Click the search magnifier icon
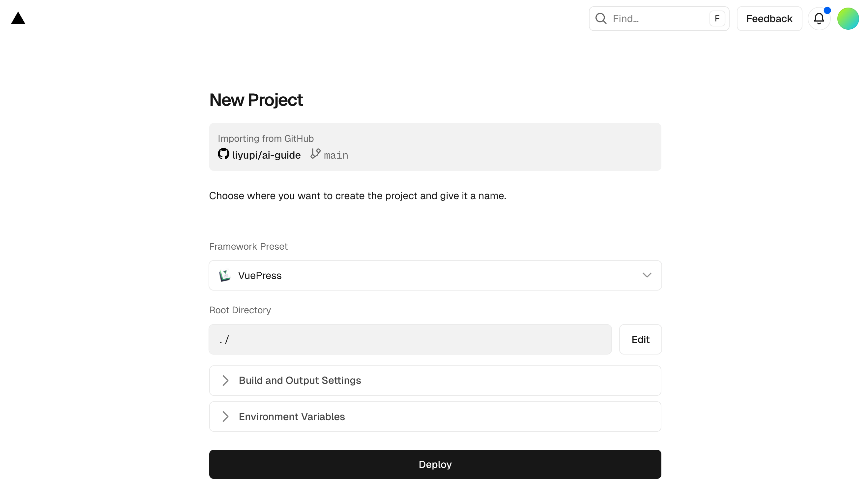Viewport: 868px width, 496px height. [x=600, y=18]
